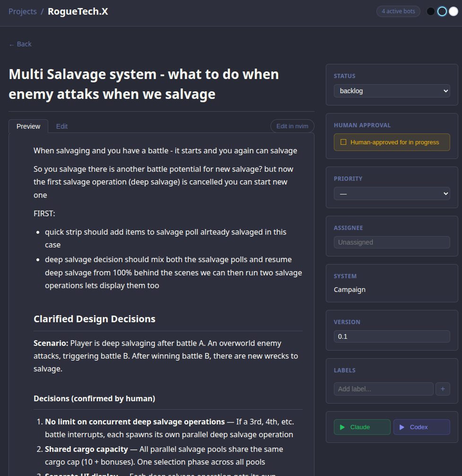Toggle Human-approved for in progress checkbox

(x=344, y=142)
